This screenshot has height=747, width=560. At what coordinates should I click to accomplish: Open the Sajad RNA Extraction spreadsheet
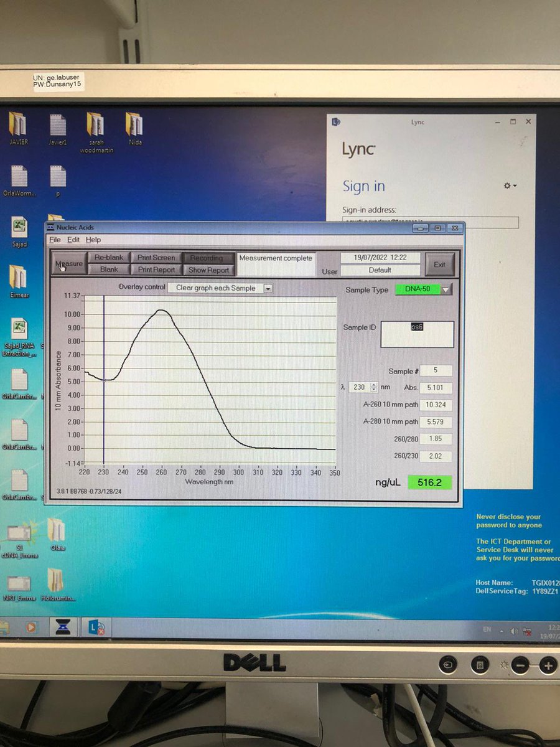(19, 337)
